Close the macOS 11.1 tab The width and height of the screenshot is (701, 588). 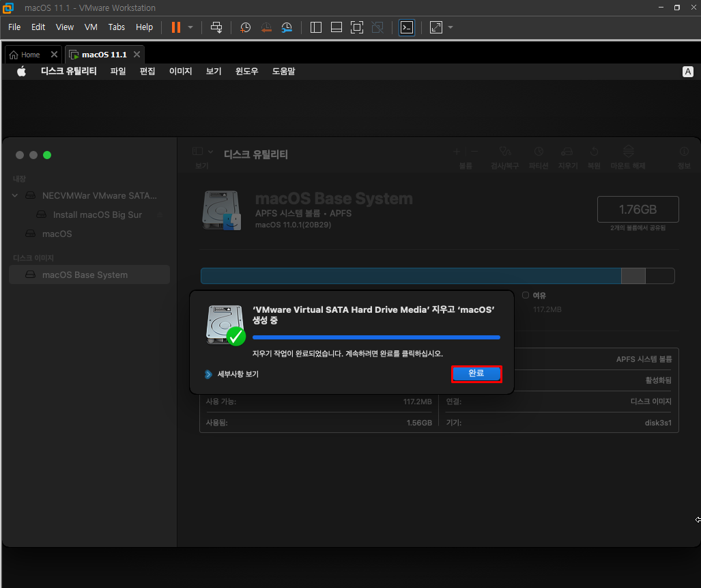pos(137,54)
